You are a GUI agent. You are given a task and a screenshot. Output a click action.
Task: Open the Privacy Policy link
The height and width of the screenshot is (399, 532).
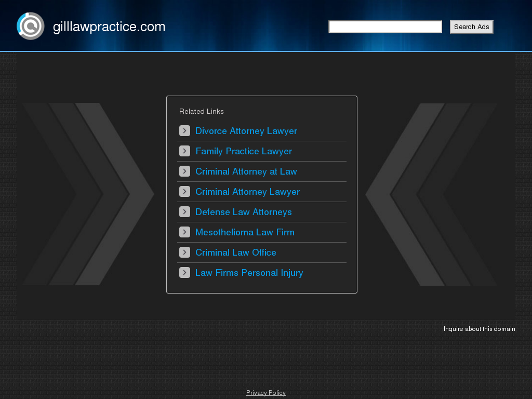pos(266,393)
